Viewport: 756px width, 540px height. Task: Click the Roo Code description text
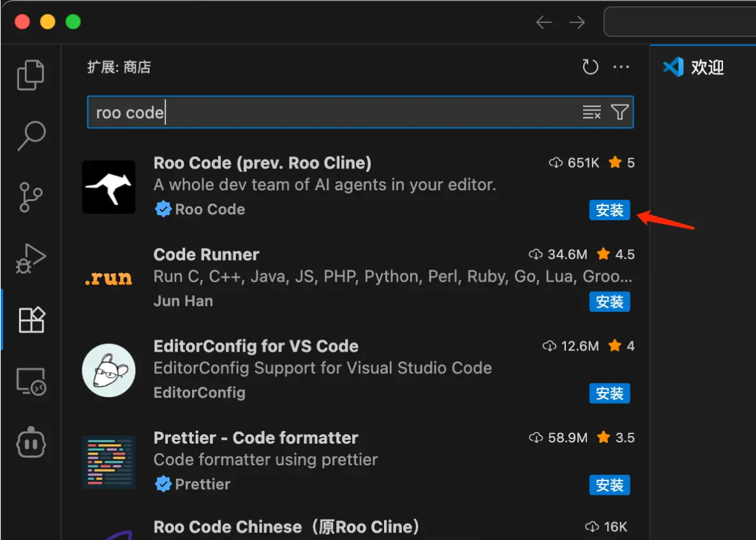[x=325, y=184]
